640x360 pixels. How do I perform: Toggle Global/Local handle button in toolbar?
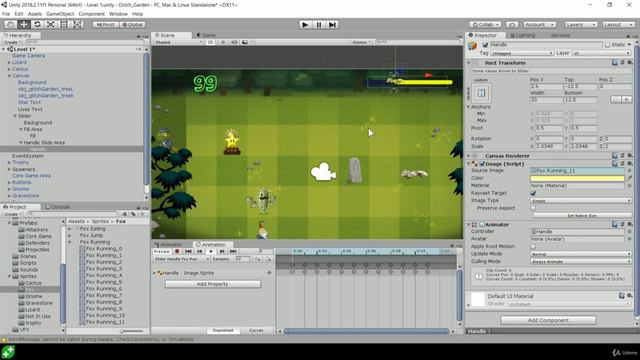click(x=132, y=24)
